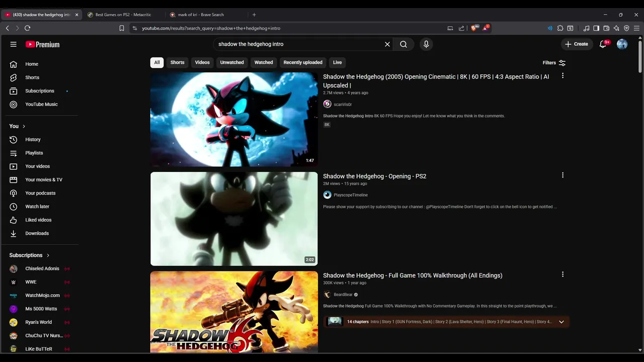Open the Brave Wallet icon
The height and width of the screenshot is (362, 644).
coord(606,28)
